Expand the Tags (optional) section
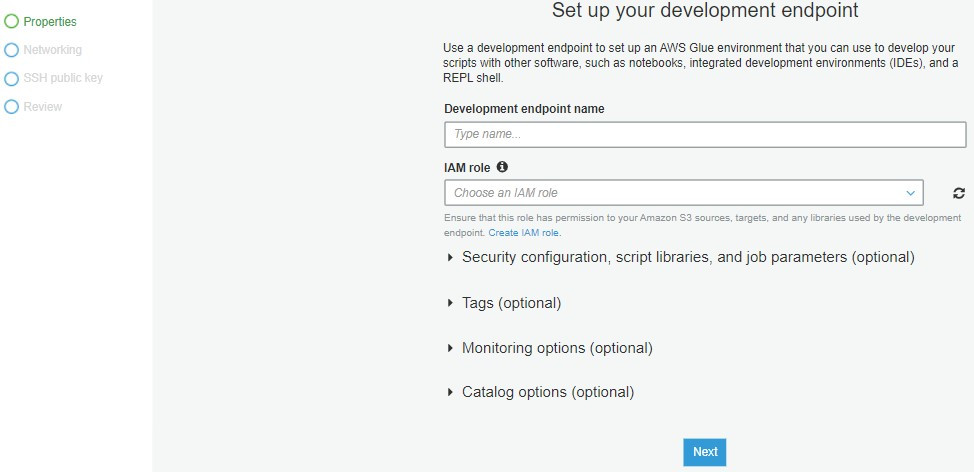This screenshot has height=472, width=974. tap(510, 303)
